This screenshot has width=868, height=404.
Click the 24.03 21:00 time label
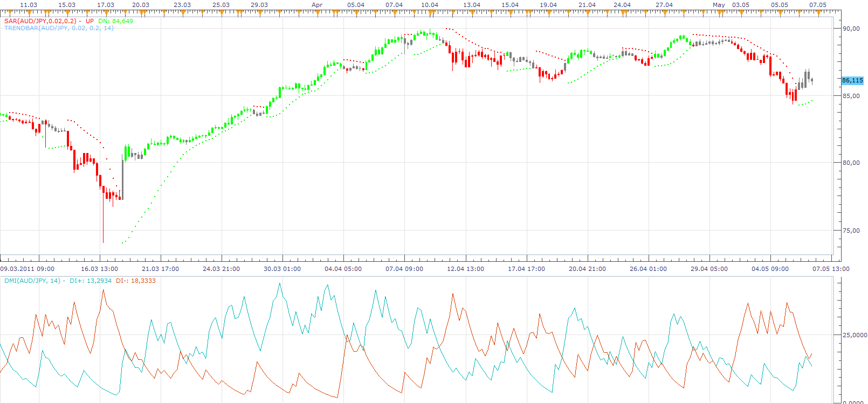pyautogui.click(x=221, y=269)
